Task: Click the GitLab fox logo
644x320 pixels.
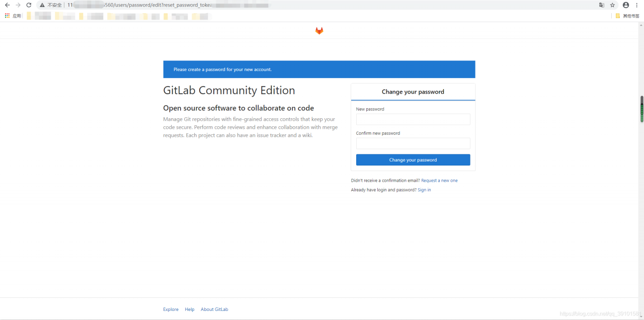Action: point(319,31)
